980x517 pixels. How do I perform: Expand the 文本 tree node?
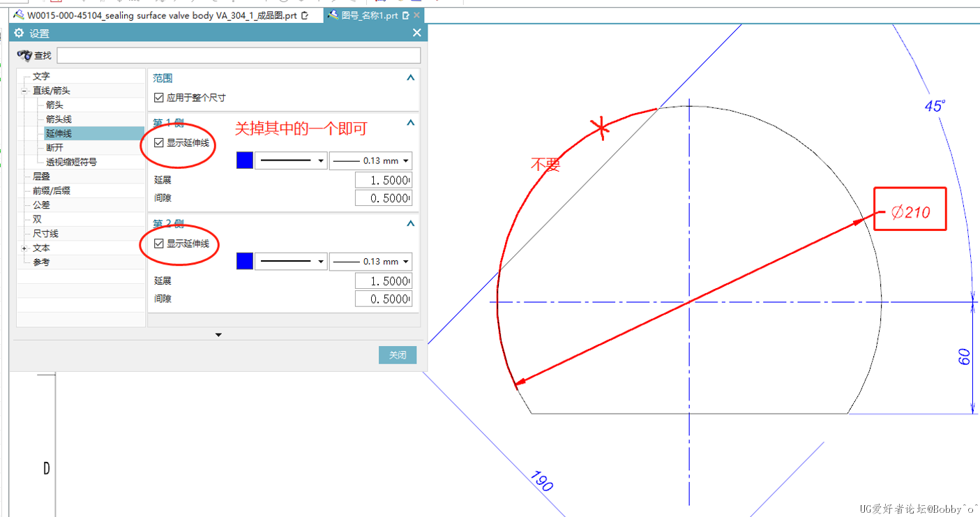(24, 248)
